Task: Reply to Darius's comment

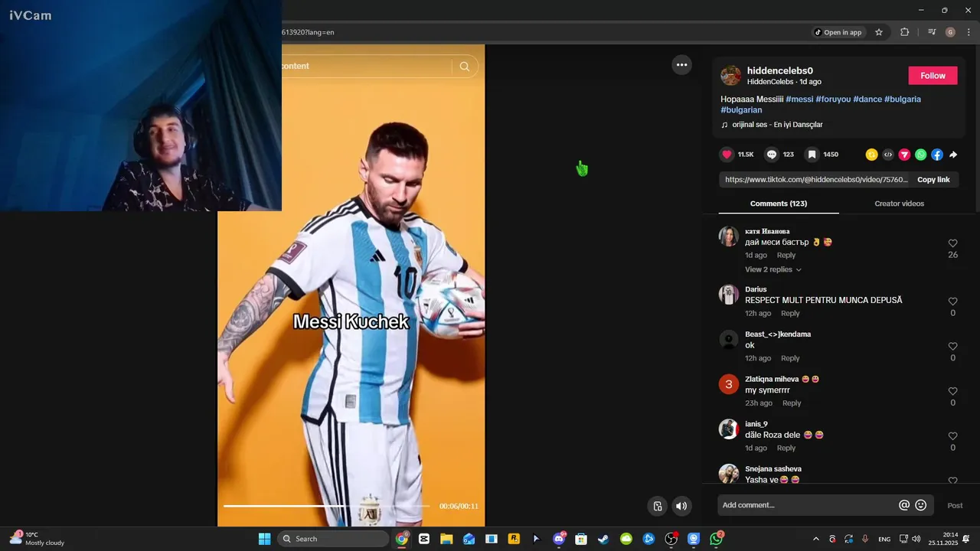Action: tap(790, 314)
